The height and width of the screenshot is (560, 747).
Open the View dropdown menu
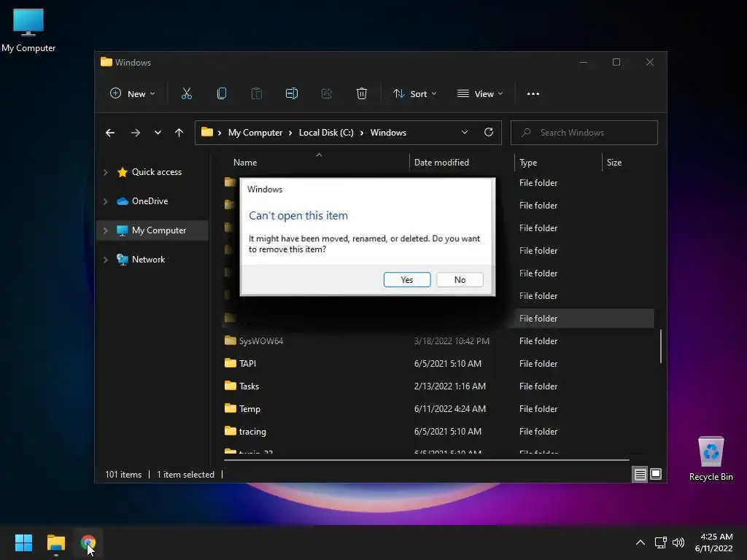(480, 94)
